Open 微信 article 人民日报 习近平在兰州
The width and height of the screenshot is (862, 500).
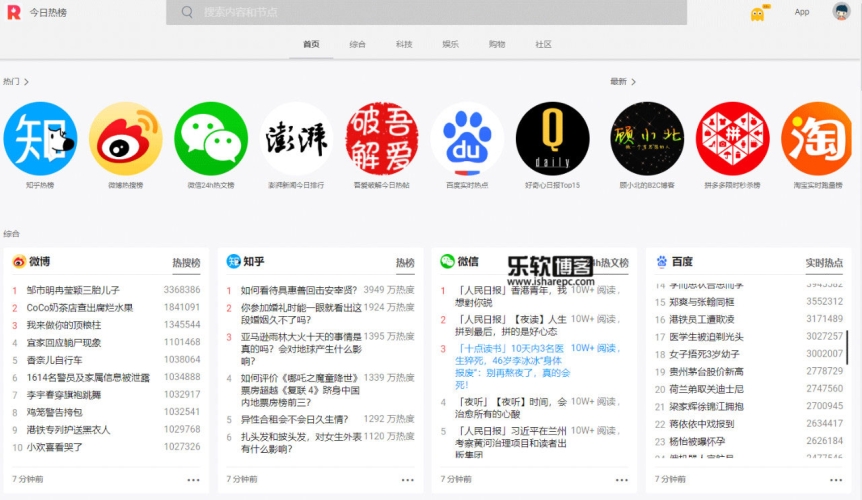pyautogui.click(x=511, y=442)
